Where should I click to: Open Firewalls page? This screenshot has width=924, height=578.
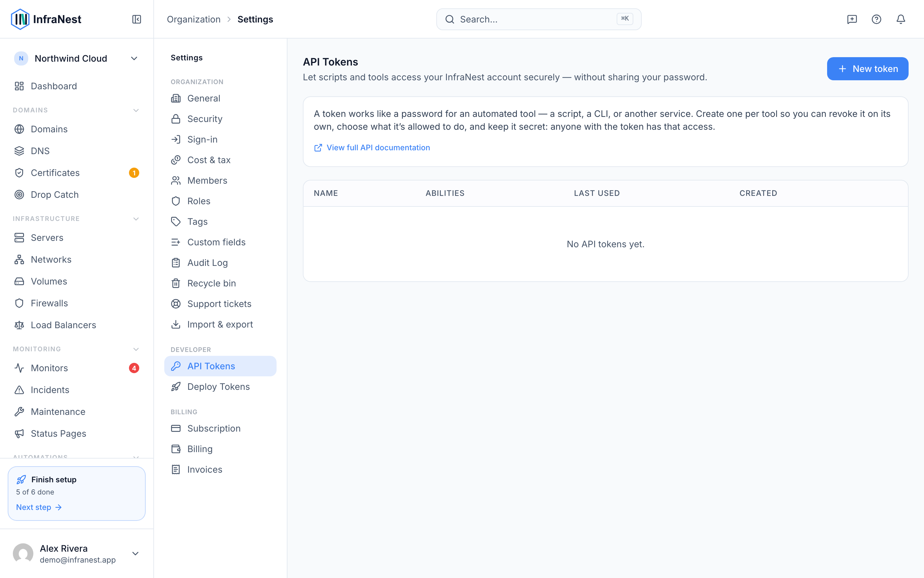(x=76, y=303)
